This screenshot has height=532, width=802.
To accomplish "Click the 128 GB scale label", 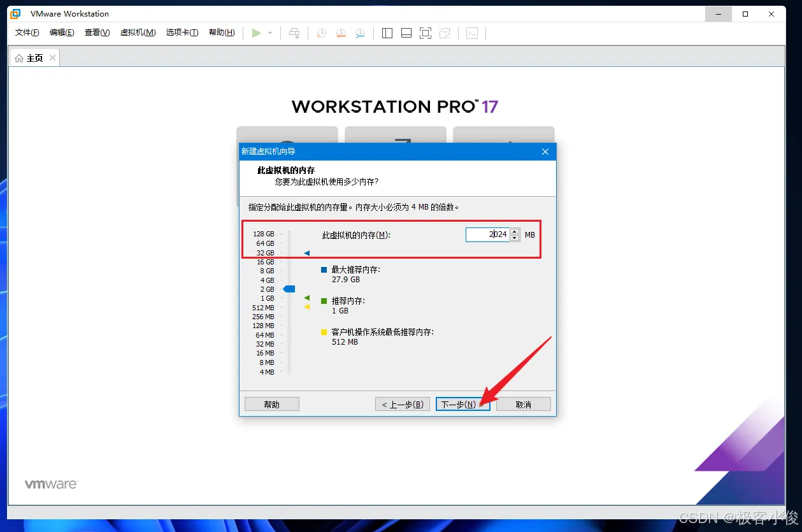I will coord(264,234).
